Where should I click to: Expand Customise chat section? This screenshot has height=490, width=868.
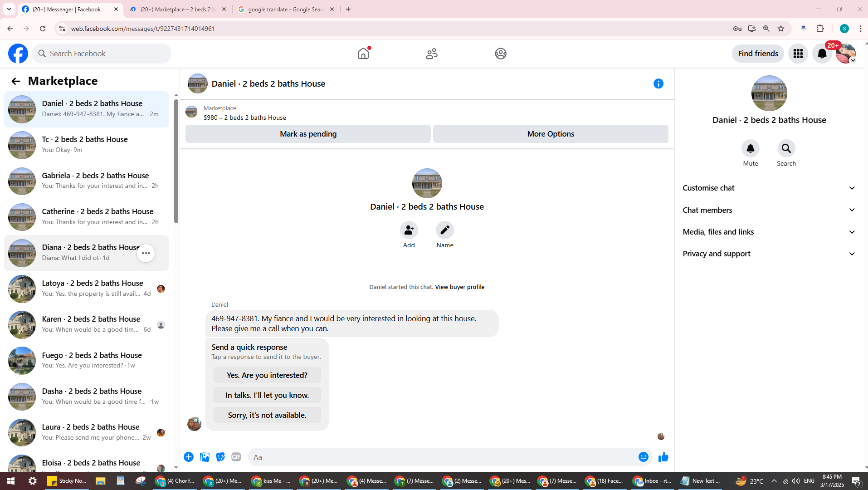(x=769, y=188)
